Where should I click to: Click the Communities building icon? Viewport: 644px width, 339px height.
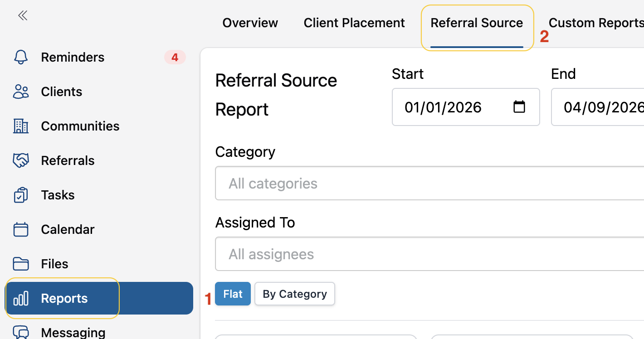click(x=21, y=126)
